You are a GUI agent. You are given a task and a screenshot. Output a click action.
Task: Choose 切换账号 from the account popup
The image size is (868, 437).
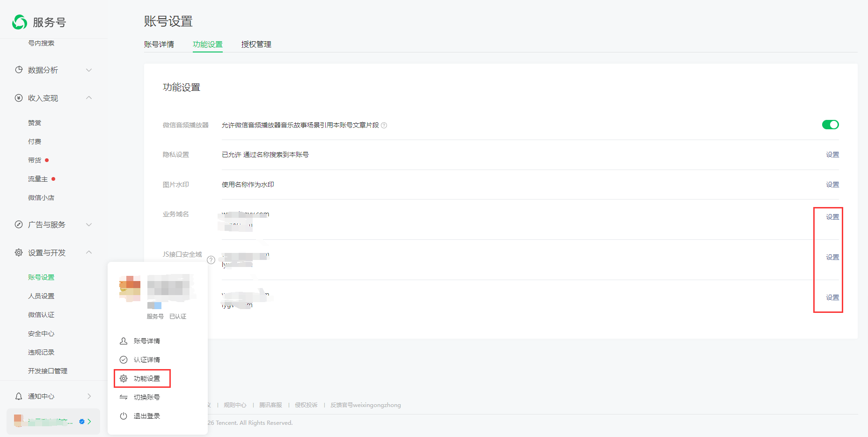click(147, 397)
